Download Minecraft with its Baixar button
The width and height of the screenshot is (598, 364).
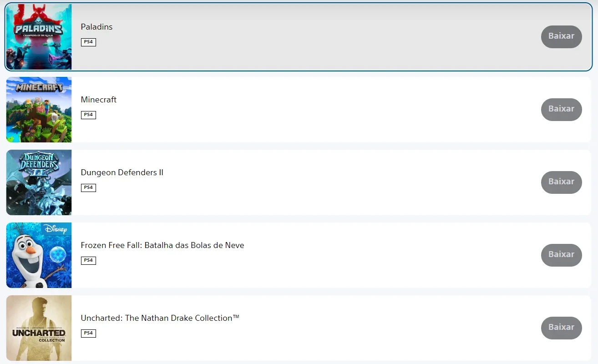[561, 110]
